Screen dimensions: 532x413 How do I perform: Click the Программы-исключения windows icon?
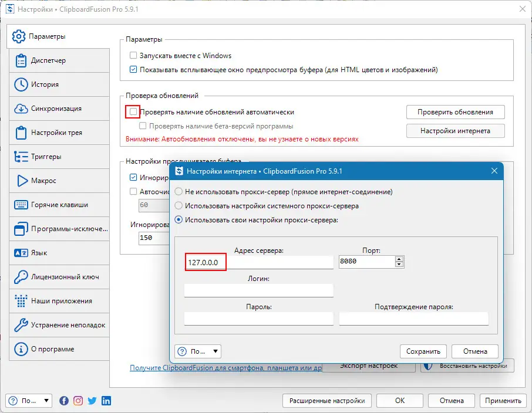click(21, 229)
